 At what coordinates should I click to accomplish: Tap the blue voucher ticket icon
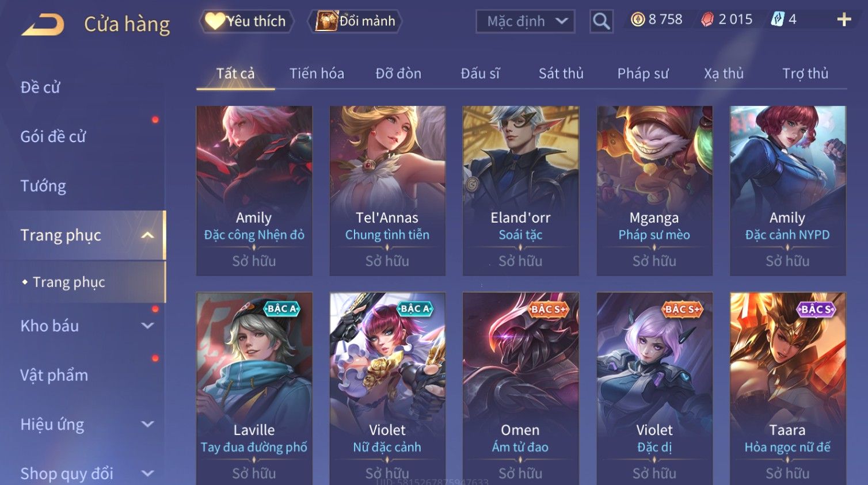click(778, 20)
